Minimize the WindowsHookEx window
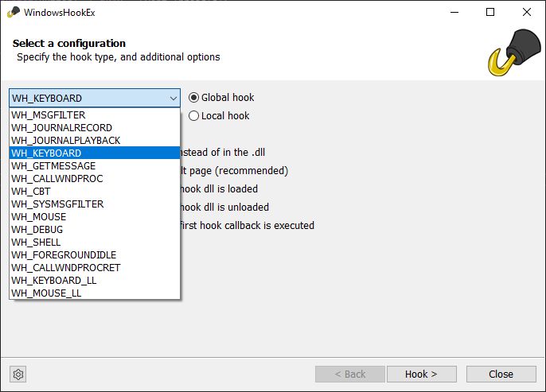This screenshot has height=392, width=546. click(454, 12)
